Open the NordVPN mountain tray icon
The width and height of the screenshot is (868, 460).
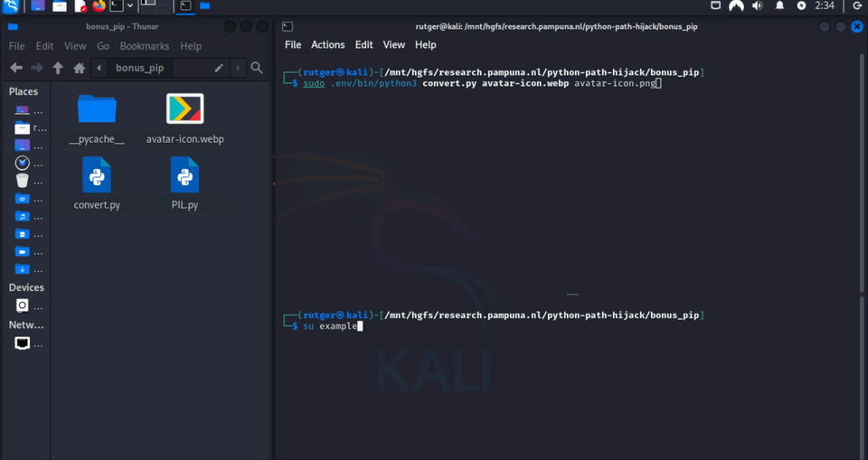736,5
